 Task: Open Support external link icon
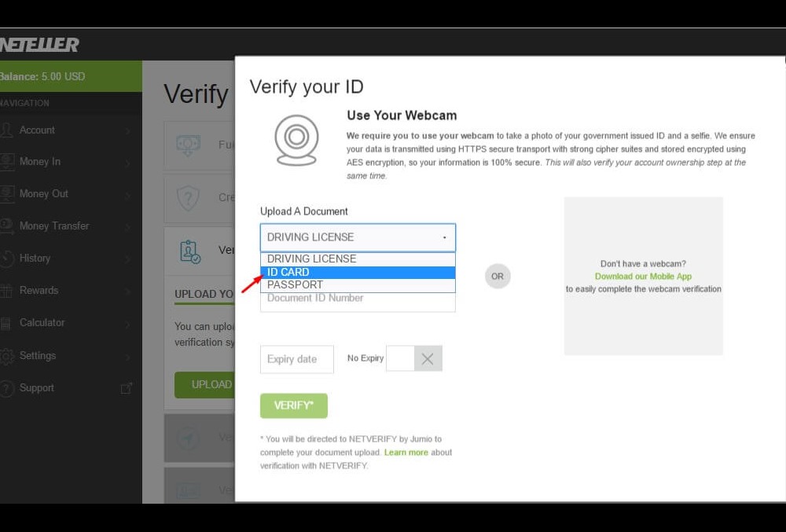point(127,388)
